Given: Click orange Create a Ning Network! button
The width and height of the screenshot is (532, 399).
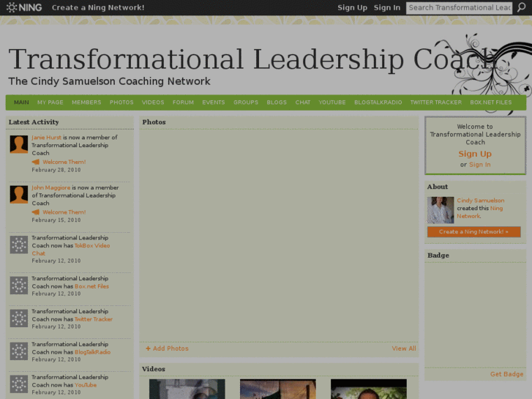Looking at the screenshot, I should [x=474, y=231].
